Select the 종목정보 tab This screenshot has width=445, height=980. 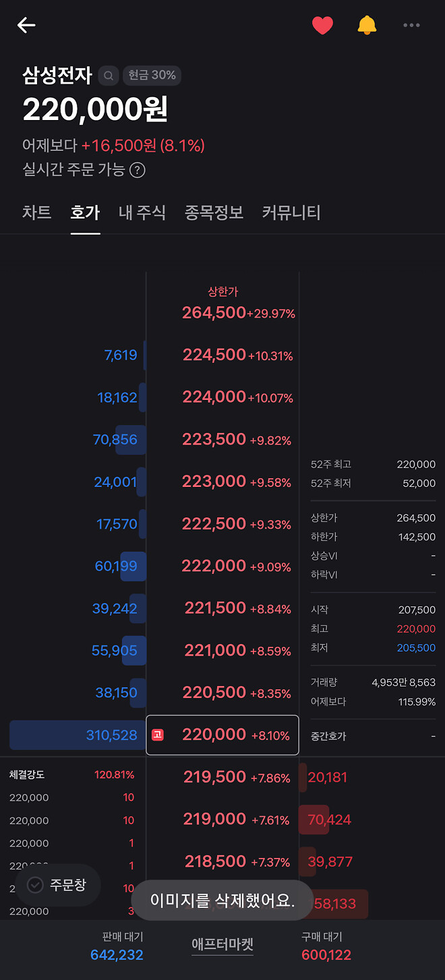coord(214,213)
